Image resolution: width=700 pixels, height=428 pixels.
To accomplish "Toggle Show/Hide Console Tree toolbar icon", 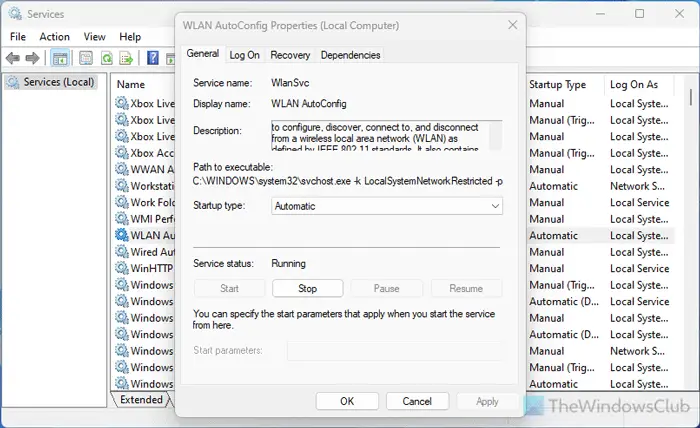I will click(59, 58).
